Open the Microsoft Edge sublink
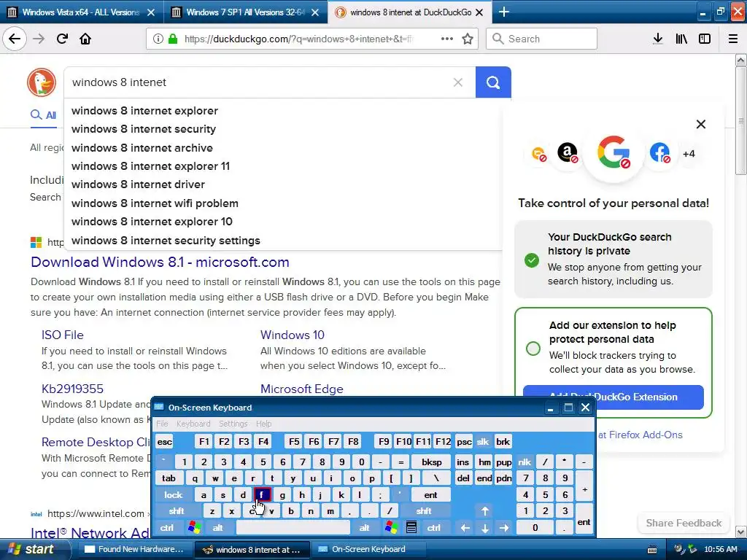 (301, 389)
